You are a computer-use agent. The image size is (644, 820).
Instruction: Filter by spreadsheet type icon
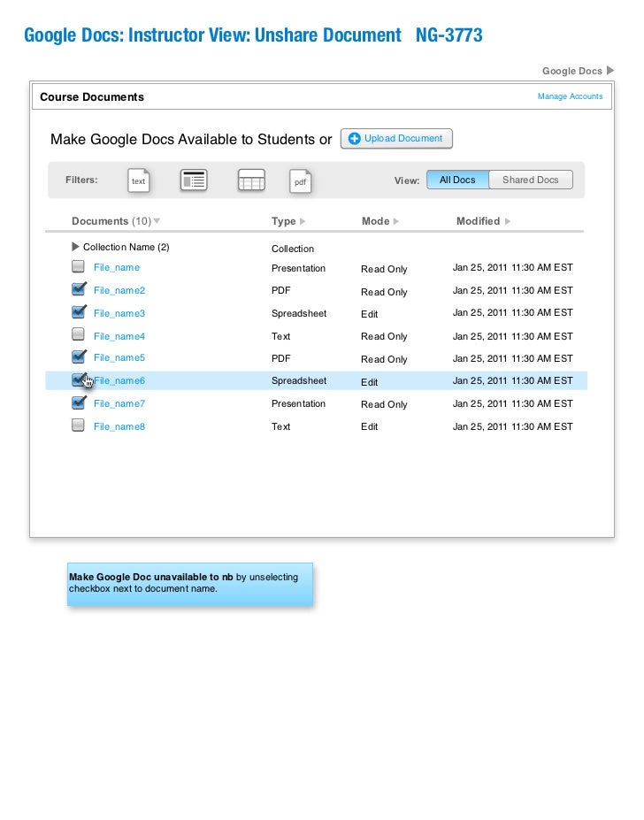point(251,180)
